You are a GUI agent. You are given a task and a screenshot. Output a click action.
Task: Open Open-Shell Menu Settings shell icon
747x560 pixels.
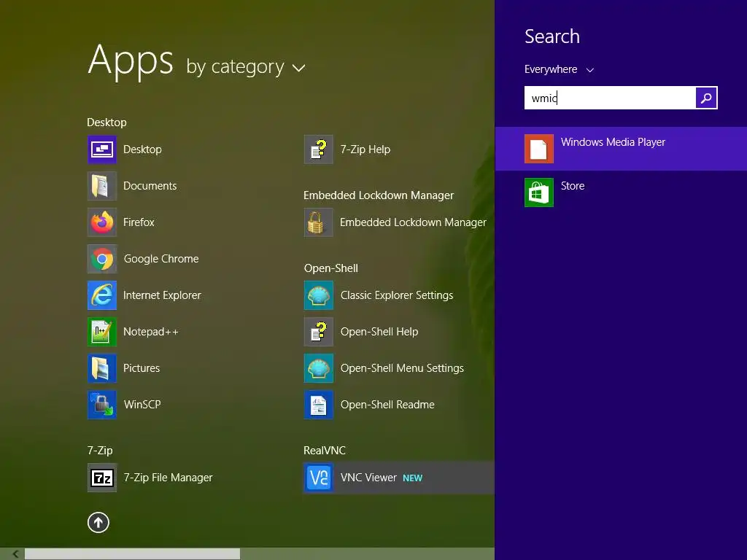point(319,368)
